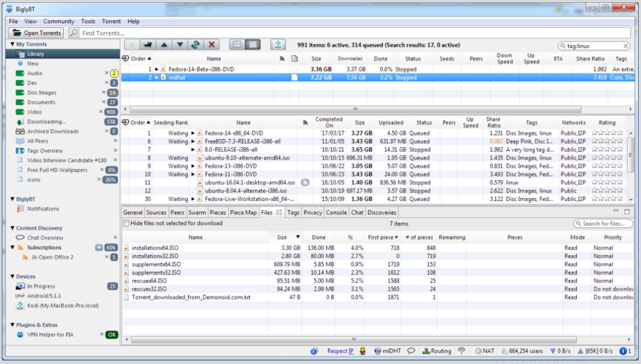Click in the Find Torrents field
The image size is (641, 364).
[355, 33]
